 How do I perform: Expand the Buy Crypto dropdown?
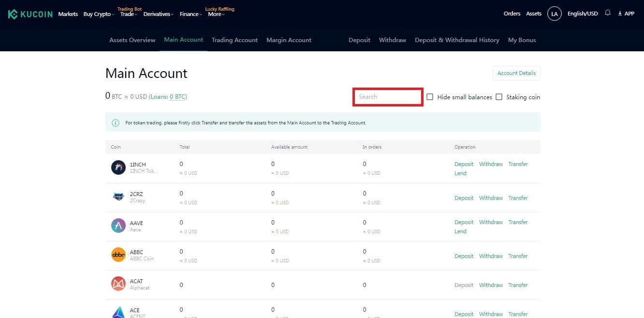[x=99, y=14]
